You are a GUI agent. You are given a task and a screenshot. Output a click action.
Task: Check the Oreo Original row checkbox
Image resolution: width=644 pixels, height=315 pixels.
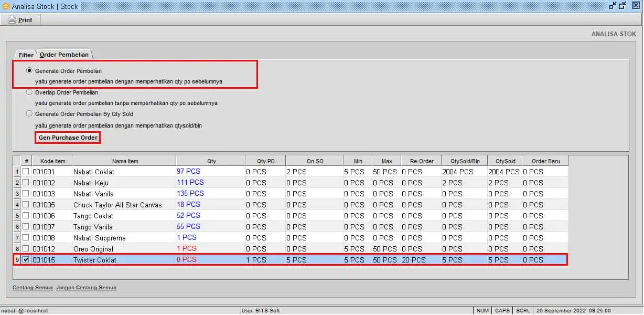click(x=26, y=249)
